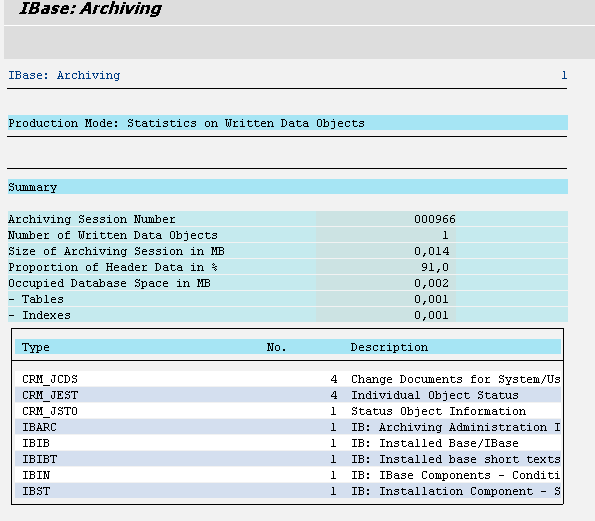Select the IBST Installation Component row
This screenshot has height=521, width=595.
pyautogui.click(x=288, y=491)
